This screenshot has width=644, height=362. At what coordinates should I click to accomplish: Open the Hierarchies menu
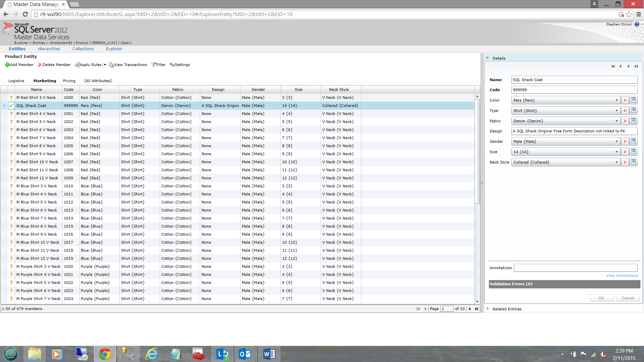pyautogui.click(x=49, y=49)
